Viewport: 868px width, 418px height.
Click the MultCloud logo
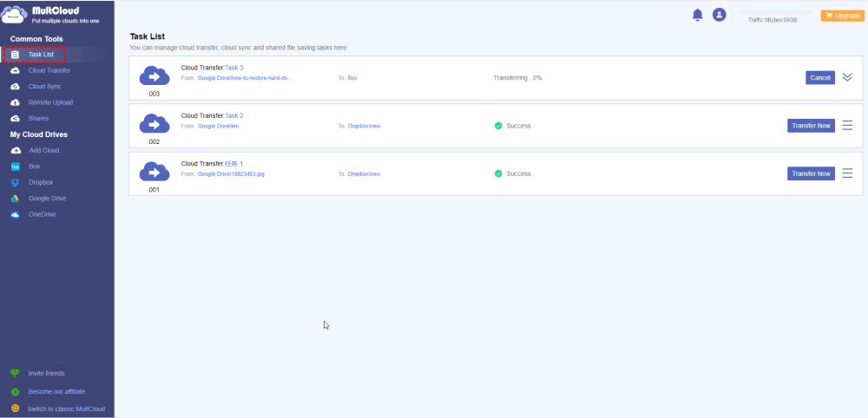point(51,15)
